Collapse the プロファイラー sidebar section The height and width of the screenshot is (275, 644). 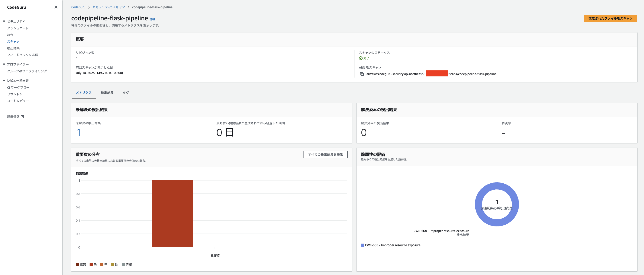(4, 64)
